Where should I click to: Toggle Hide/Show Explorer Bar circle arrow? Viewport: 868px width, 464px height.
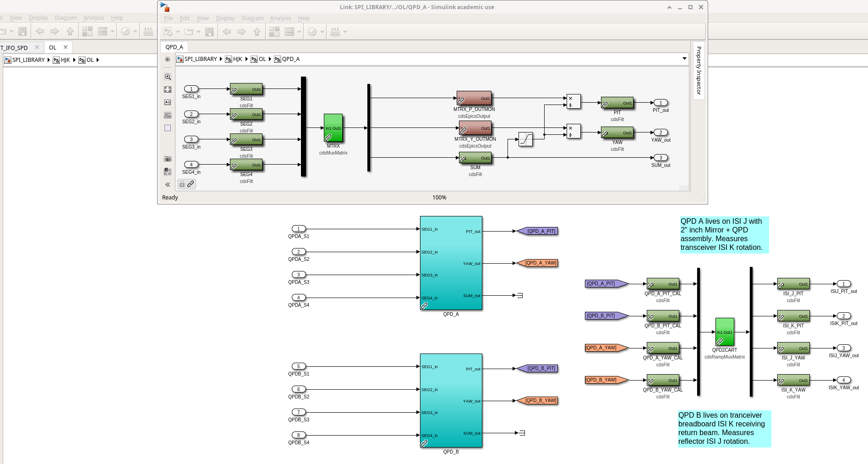(168, 59)
